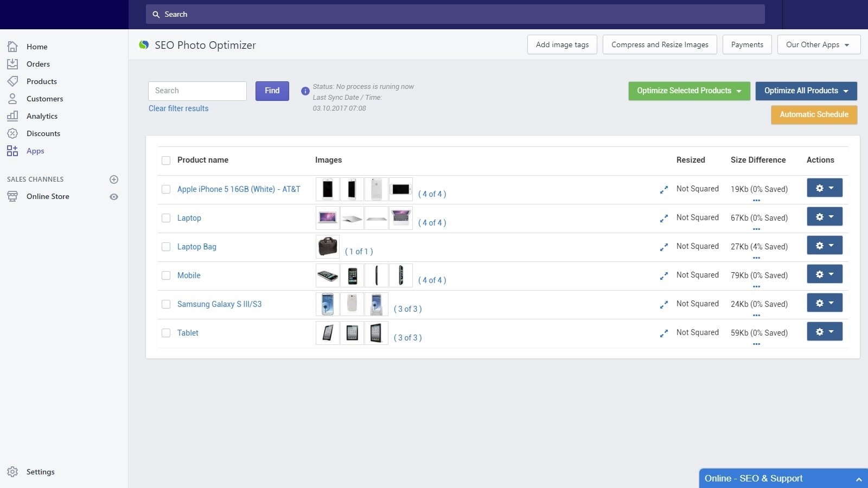Go to Home in sidebar
868x488 pixels.
point(37,47)
